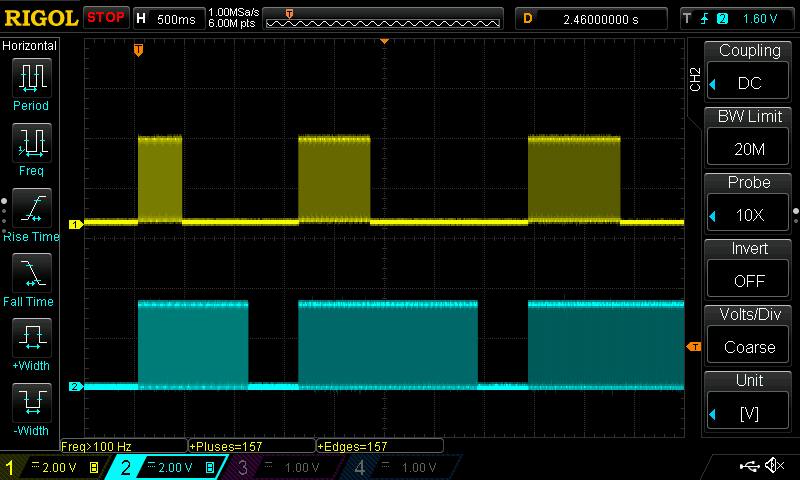800x480 pixels.
Task: Choose the Rise Time measurement icon
Action: [x=31, y=212]
